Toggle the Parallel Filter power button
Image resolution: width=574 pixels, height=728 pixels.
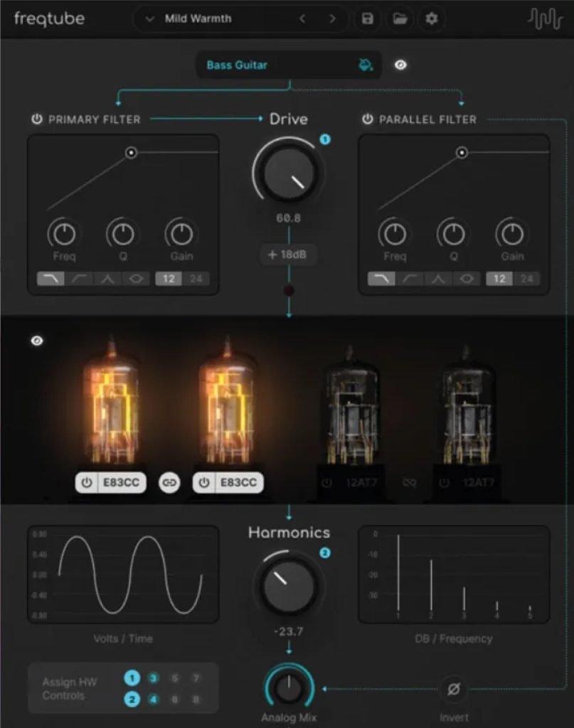(x=367, y=119)
